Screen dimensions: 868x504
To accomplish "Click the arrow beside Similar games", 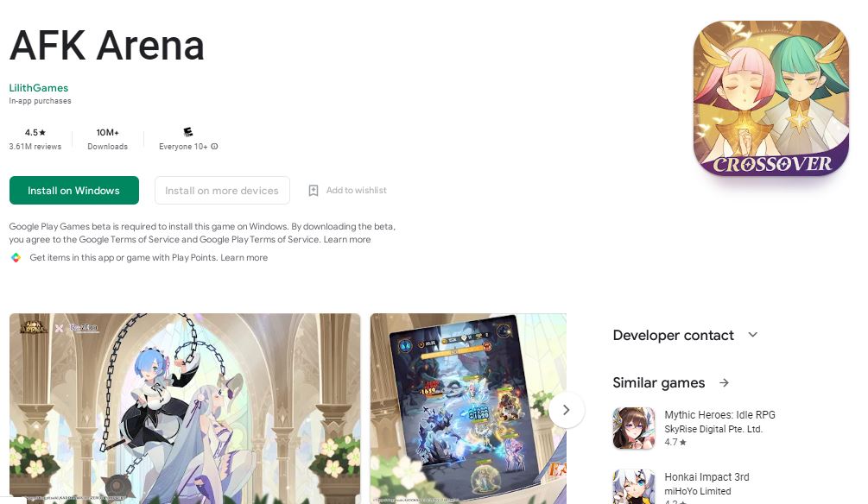I will tap(724, 383).
